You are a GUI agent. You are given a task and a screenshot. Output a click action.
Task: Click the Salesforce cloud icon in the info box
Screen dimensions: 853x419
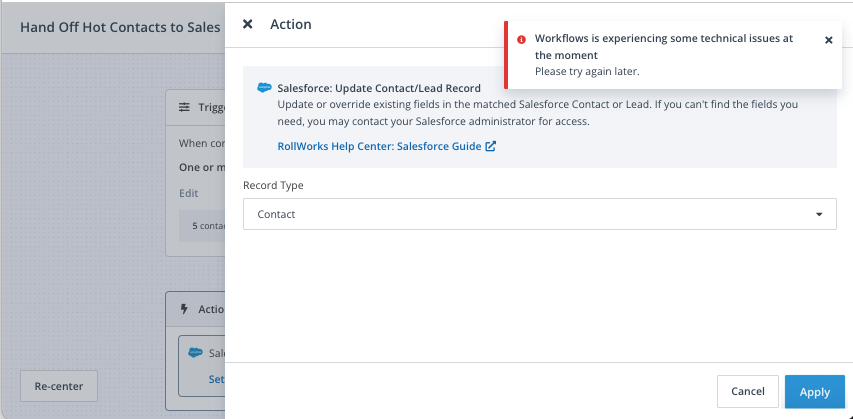[264, 88]
